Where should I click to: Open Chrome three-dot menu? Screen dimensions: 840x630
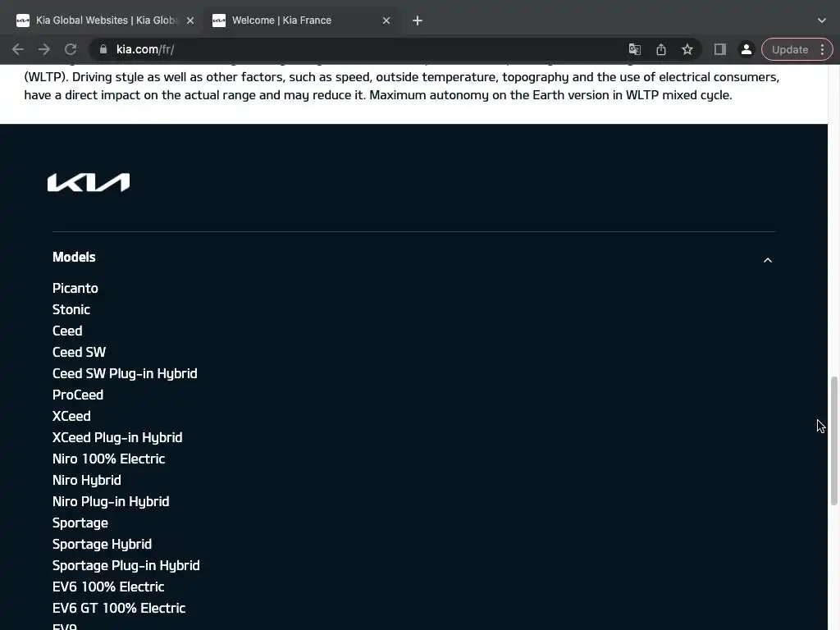click(x=822, y=49)
